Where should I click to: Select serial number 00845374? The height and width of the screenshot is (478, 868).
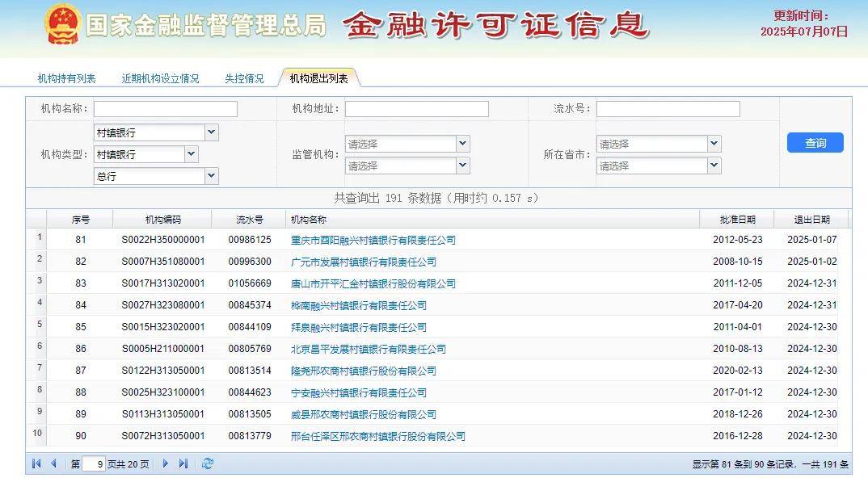pyautogui.click(x=250, y=305)
